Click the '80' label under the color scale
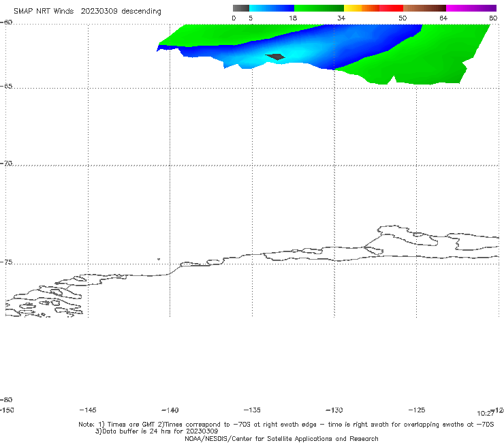Viewport: 504px width, 443px height. click(493, 18)
